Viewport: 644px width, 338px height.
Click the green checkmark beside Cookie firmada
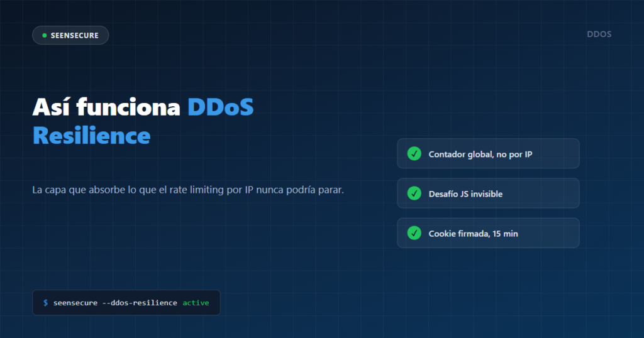[x=414, y=233]
